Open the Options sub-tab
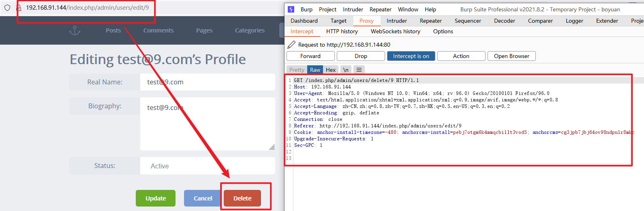 443,31
